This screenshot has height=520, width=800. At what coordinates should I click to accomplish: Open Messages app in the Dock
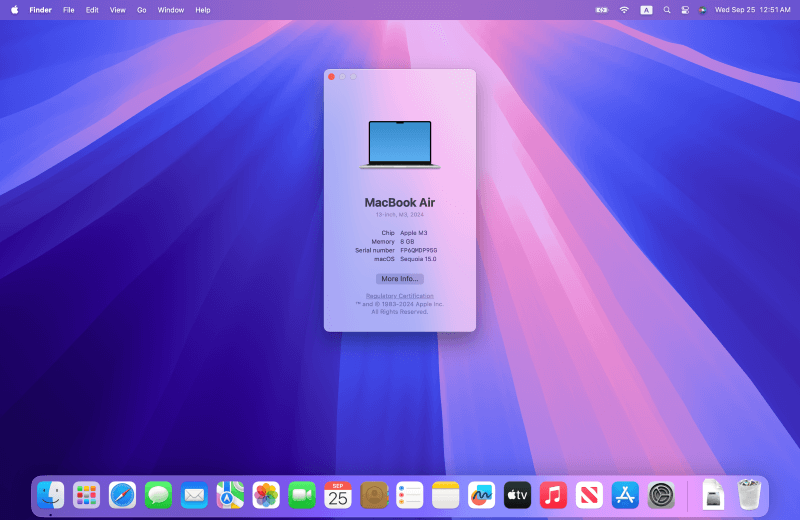coord(158,495)
